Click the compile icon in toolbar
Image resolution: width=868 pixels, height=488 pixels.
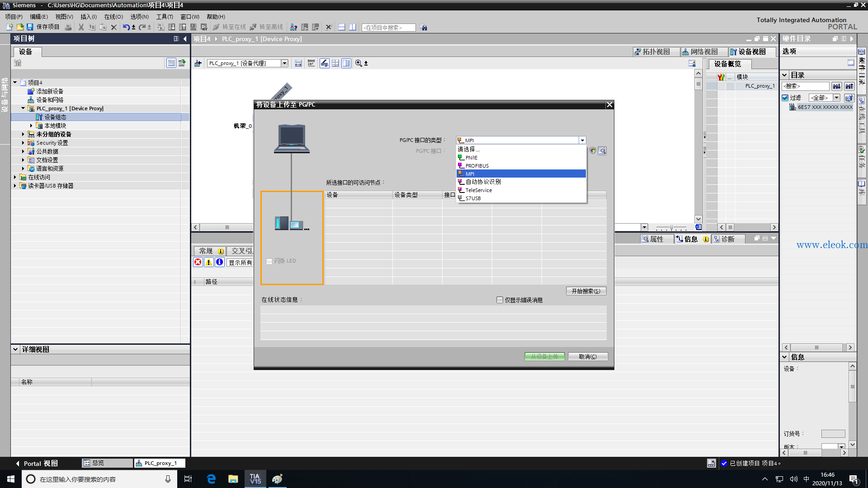pos(160,27)
